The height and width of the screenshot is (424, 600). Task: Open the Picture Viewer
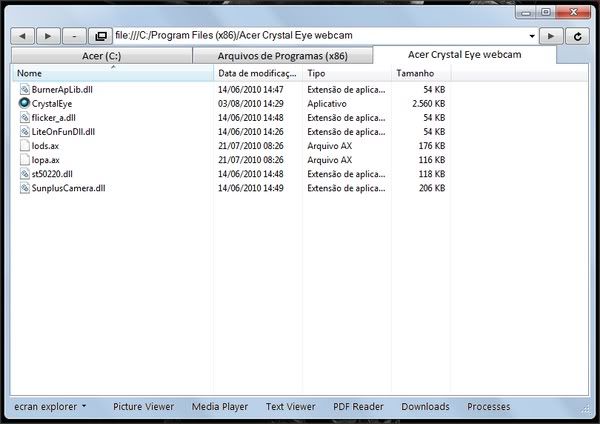143,407
